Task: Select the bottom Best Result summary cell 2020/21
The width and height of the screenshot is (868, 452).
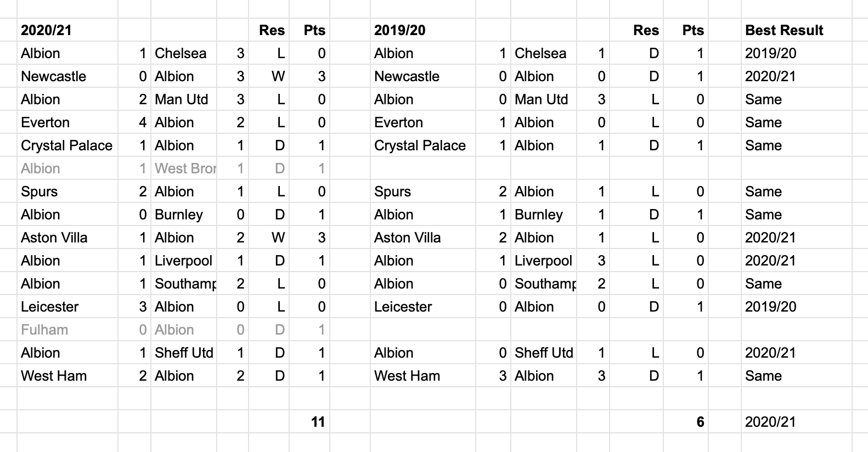Action: (x=796, y=422)
